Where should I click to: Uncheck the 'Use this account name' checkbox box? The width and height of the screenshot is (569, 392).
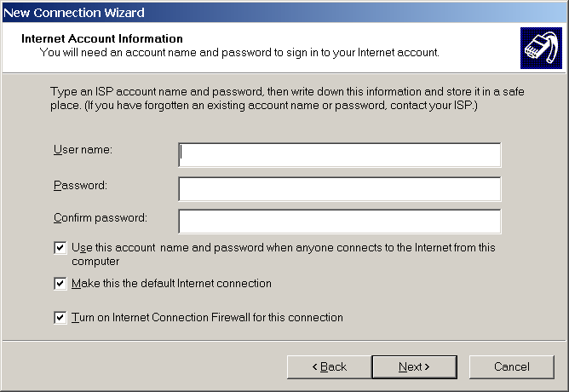(x=60, y=248)
